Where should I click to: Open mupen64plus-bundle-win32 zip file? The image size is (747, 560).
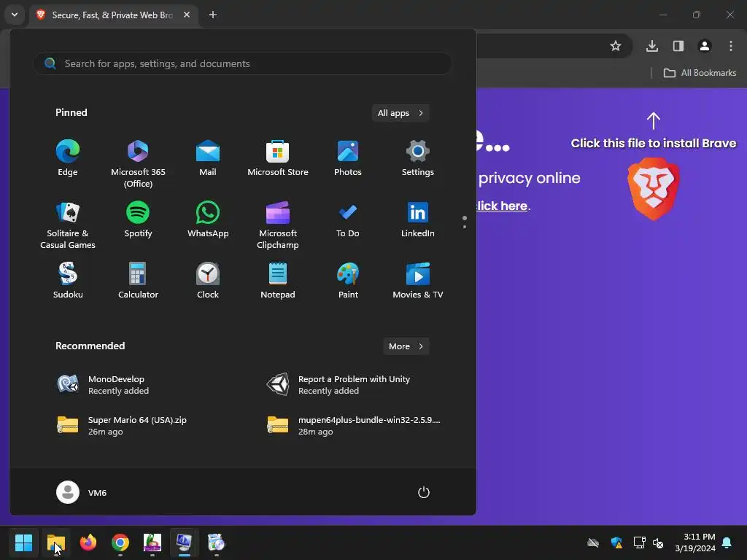click(x=355, y=425)
